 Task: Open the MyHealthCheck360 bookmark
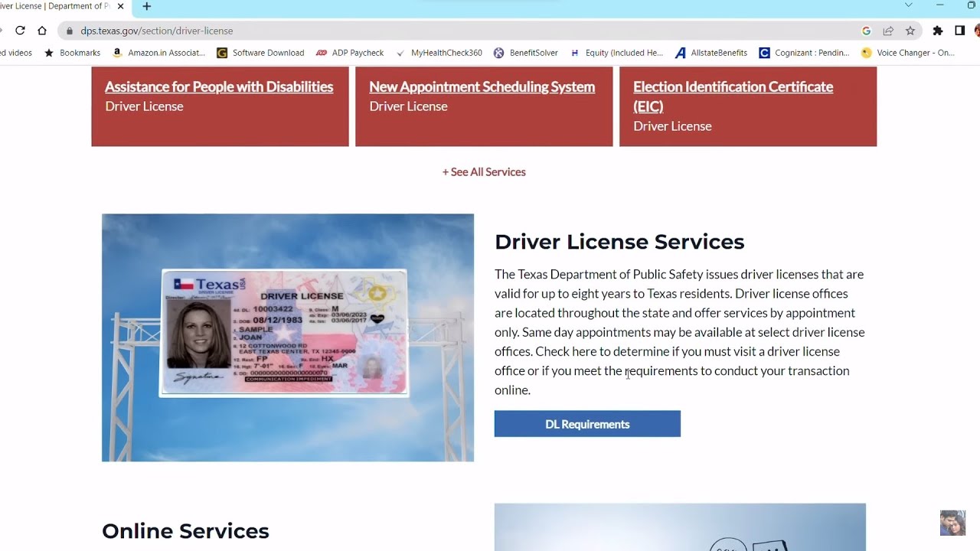coord(439,53)
